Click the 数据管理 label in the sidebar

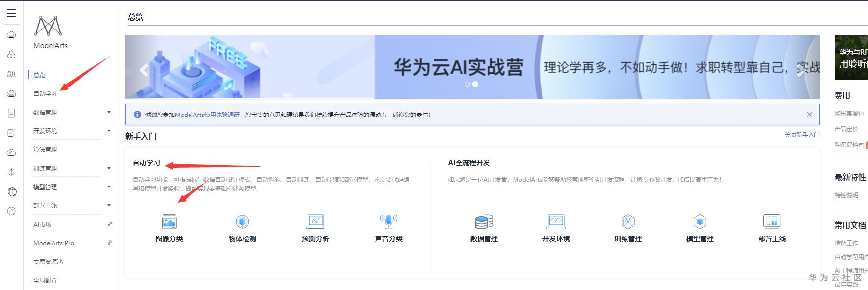[x=45, y=113]
